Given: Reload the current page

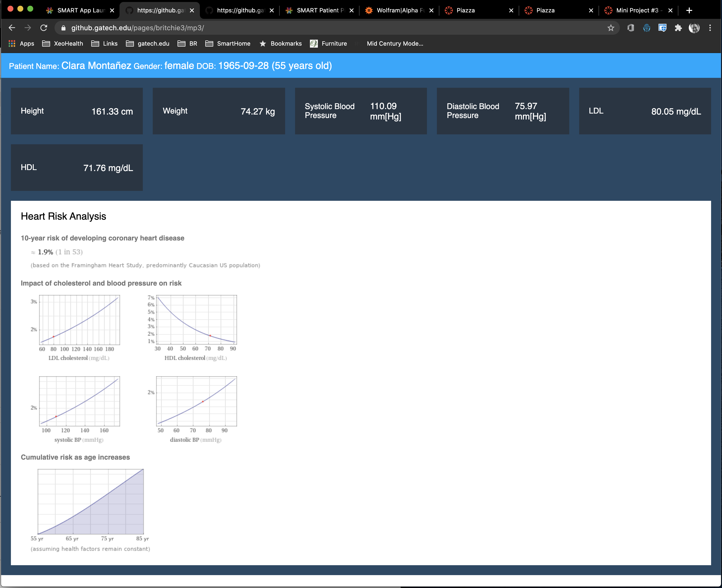Looking at the screenshot, I should coord(44,28).
